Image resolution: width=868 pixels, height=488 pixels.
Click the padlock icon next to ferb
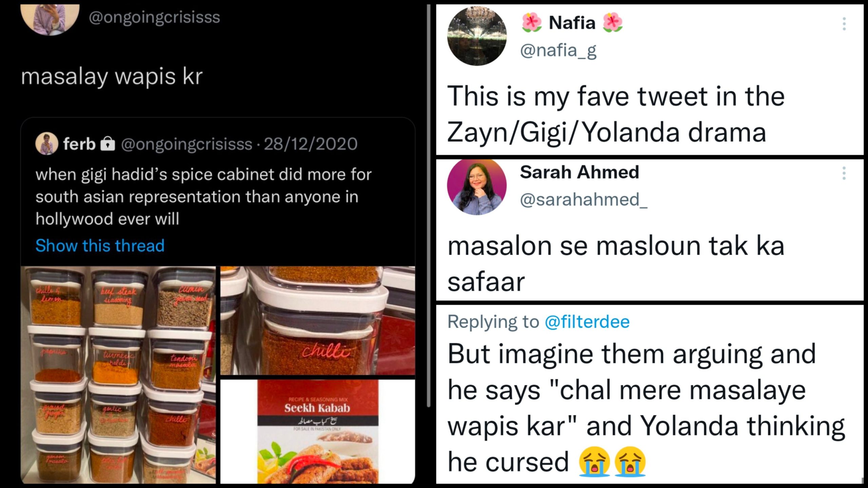pyautogui.click(x=108, y=144)
